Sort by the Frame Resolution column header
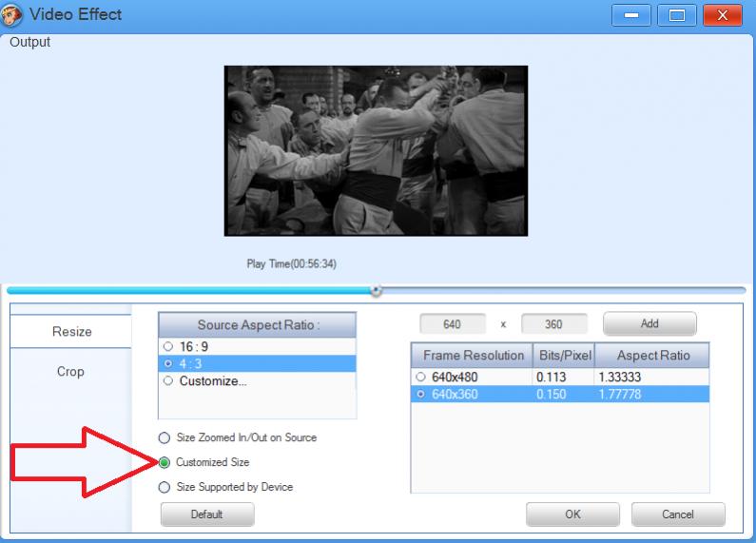 point(473,356)
